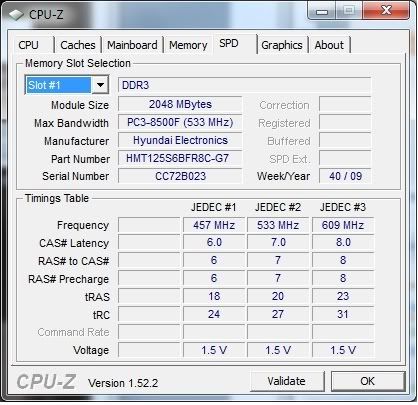Click the Max Bandwidth label
The height and width of the screenshot is (405, 418).
tap(71, 123)
